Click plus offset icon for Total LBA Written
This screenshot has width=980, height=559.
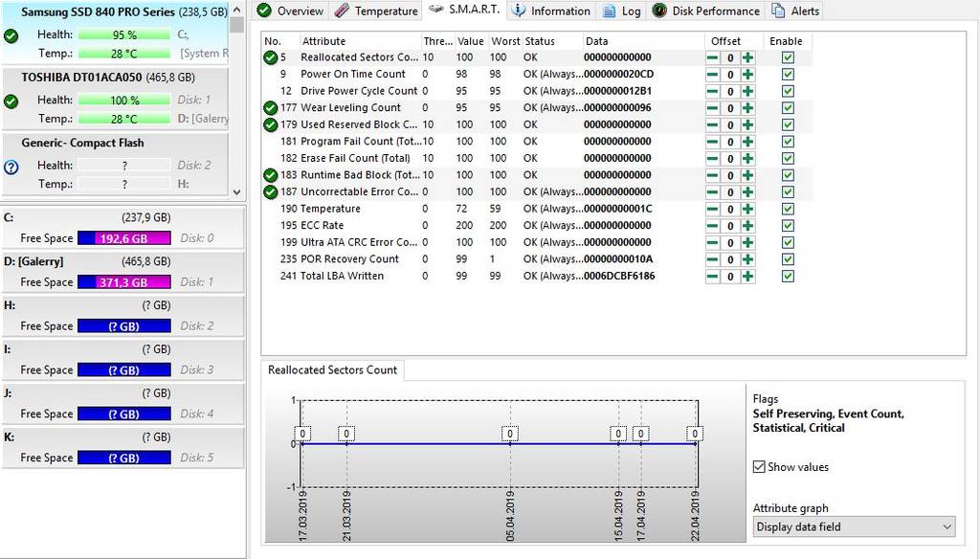pos(747,276)
